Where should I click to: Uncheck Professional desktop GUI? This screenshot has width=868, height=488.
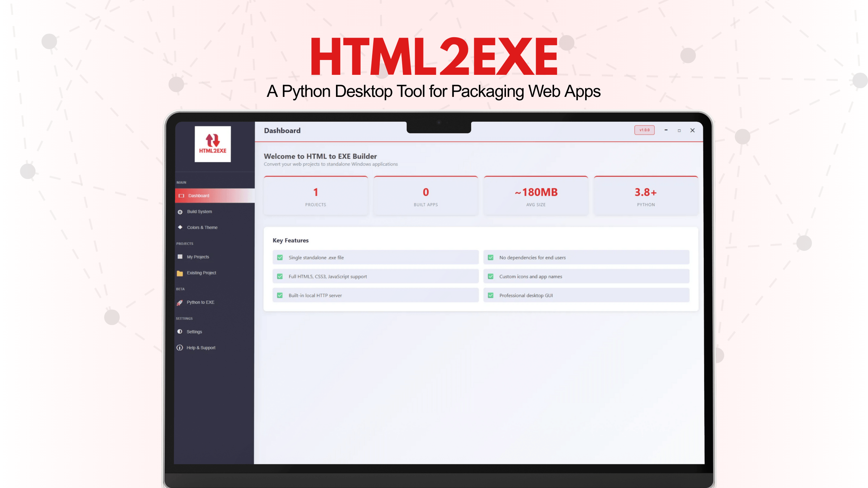pos(491,295)
